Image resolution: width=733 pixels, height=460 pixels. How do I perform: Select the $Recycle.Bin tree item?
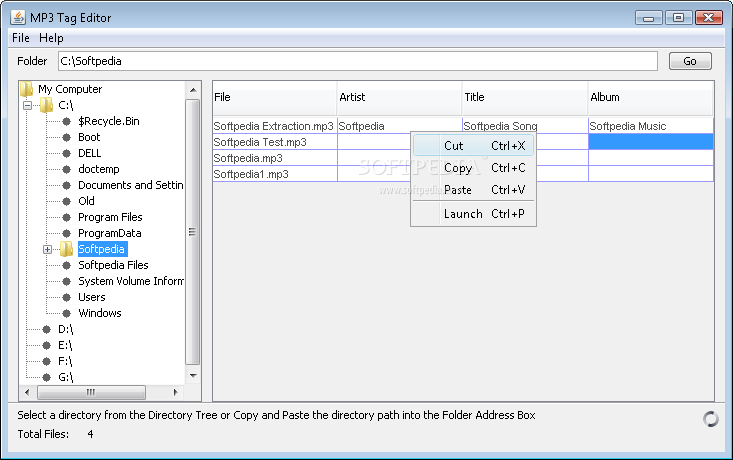(108, 122)
